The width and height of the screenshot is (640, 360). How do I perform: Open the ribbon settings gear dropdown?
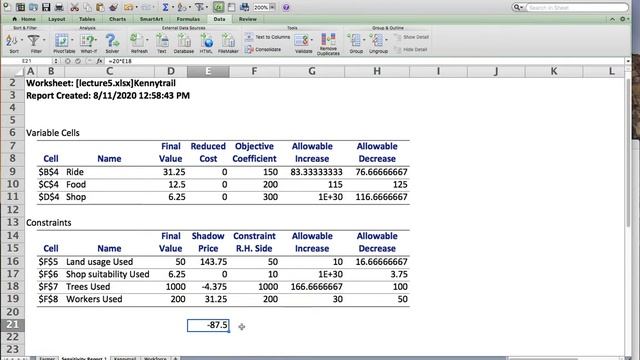tap(624, 19)
